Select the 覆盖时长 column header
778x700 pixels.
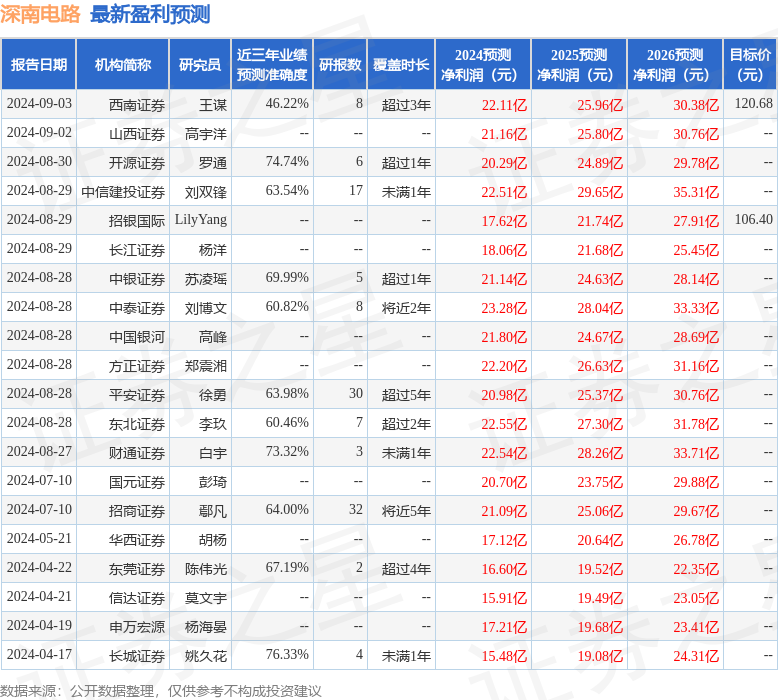(x=401, y=64)
